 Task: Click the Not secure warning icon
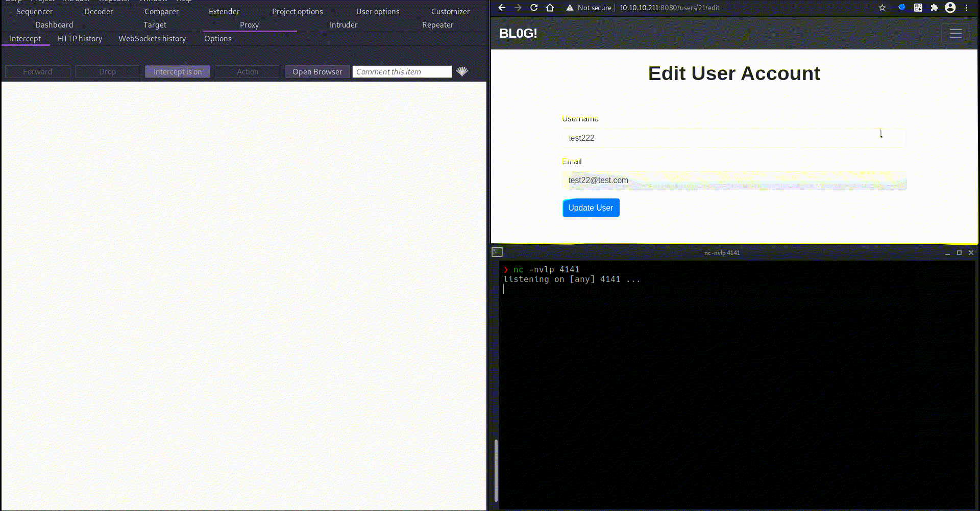coord(570,8)
